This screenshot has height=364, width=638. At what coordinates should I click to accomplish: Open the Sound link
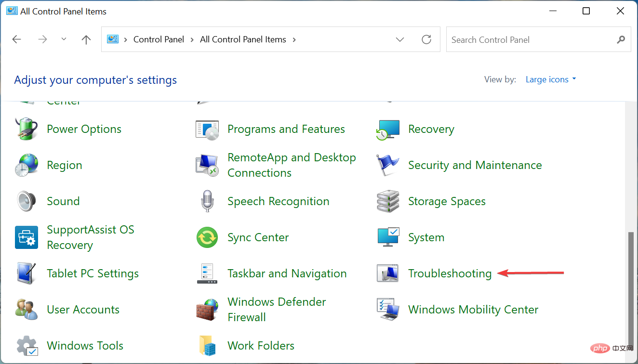click(x=63, y=201)
